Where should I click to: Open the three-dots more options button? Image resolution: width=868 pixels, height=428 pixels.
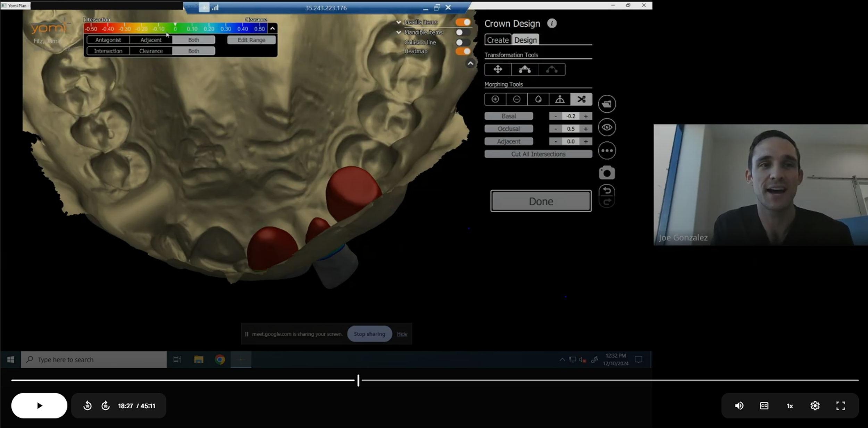tap(607, 151)
